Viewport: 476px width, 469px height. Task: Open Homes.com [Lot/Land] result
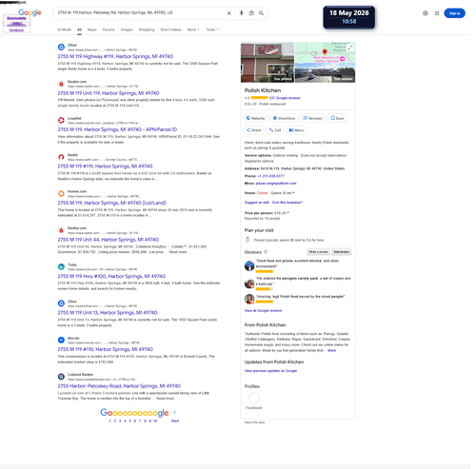point(111,203)
